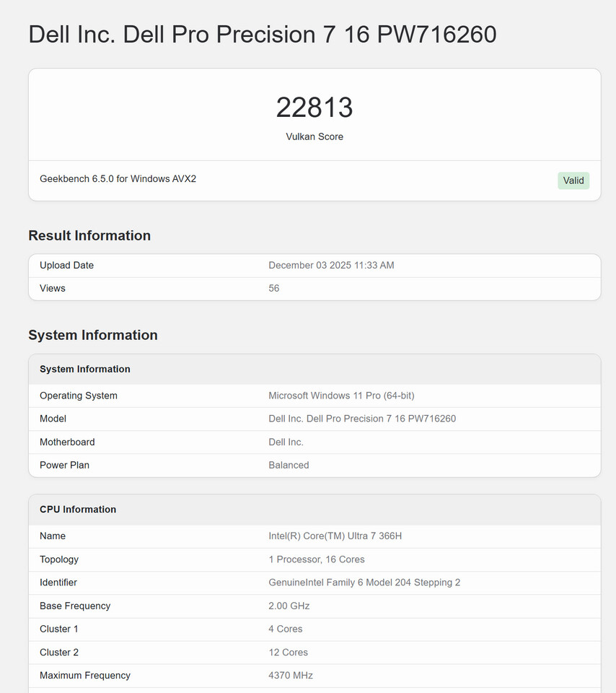Click the Vulkan Score label
Image resolution: width=616 pixels, height=693 pixels.
point(314,136)
